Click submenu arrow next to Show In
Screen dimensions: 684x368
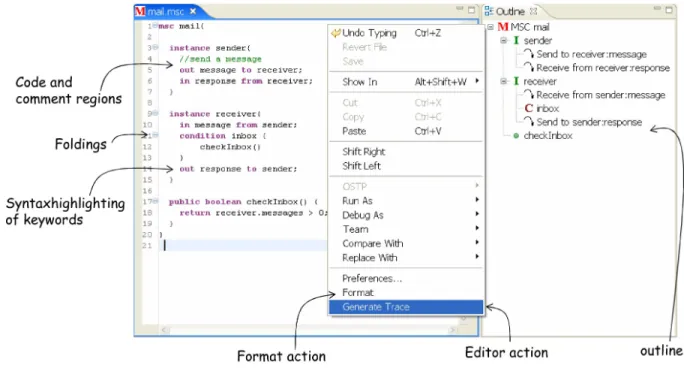pos(477,81)
